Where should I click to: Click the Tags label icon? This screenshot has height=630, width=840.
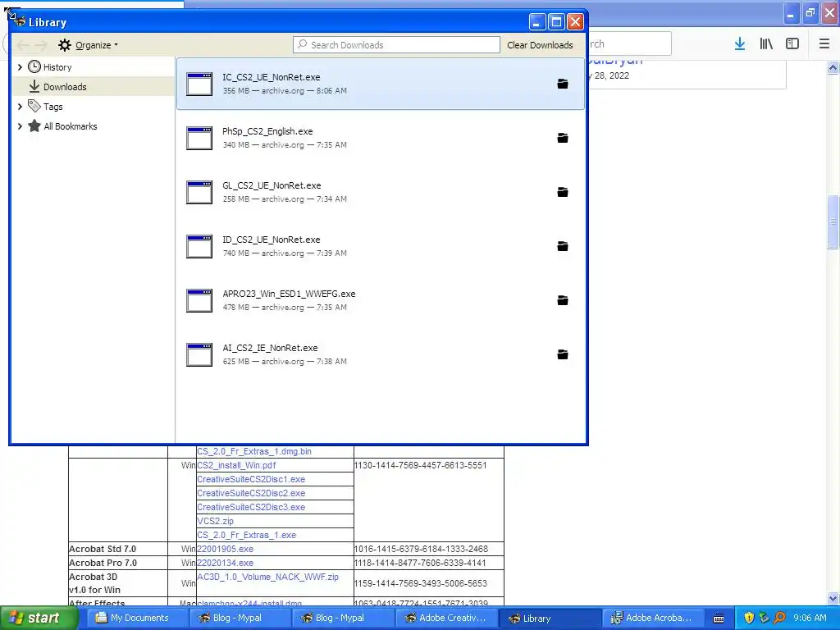(x=34, y=106)
